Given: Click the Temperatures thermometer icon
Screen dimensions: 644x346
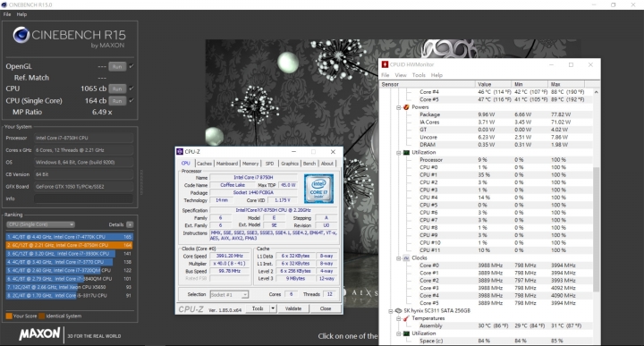Looking at the screenshot, I should [x=406, y=318].
